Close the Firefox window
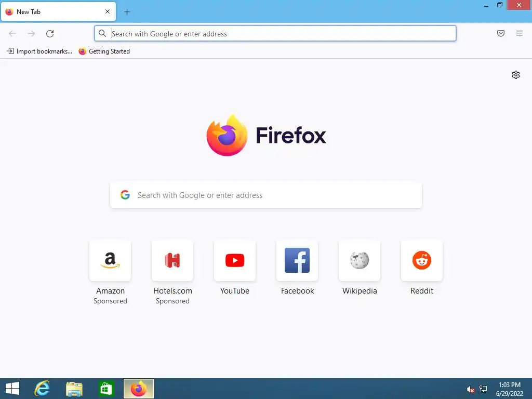The image size is (532, 399). pyautogui.click(x=519, y=5)
